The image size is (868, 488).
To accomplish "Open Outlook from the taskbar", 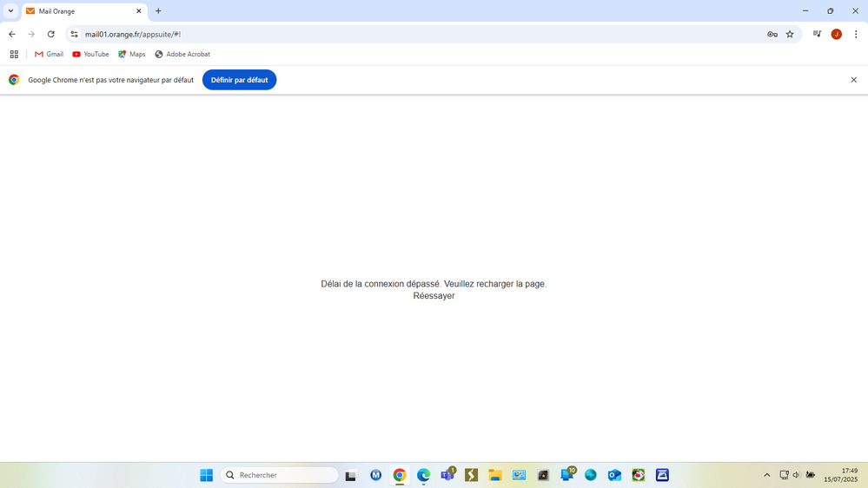I will click(x=614, y=475).
